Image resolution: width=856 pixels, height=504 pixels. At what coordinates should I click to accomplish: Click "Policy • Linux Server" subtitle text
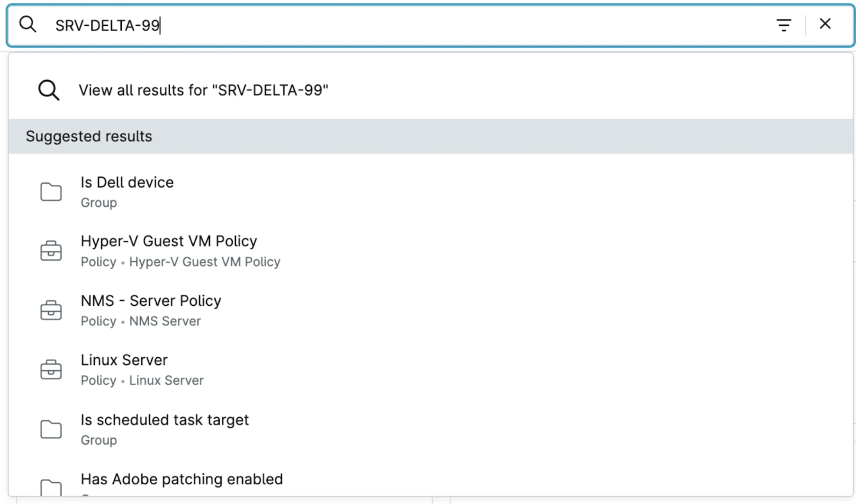[x=142, y=381]
